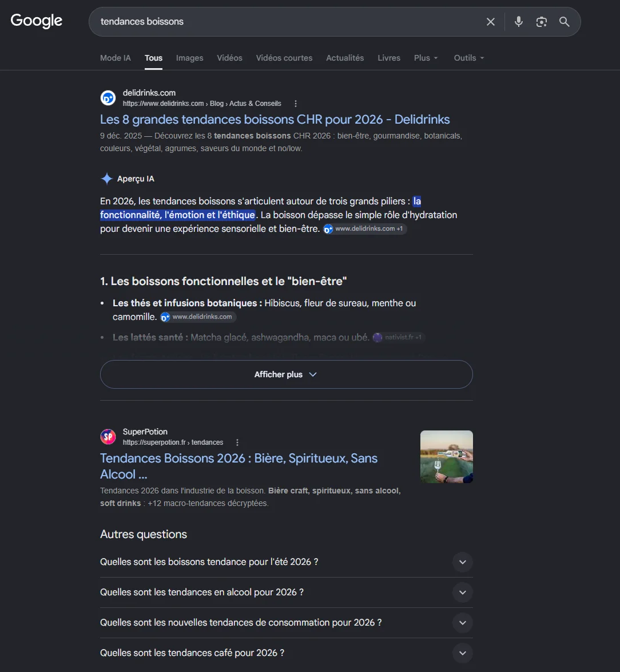Viewport: 620px width, 672px height.
Task: Click the superpotion.fr breadcrumb URL
Action: pyautogui.click(x=173, y=442)
